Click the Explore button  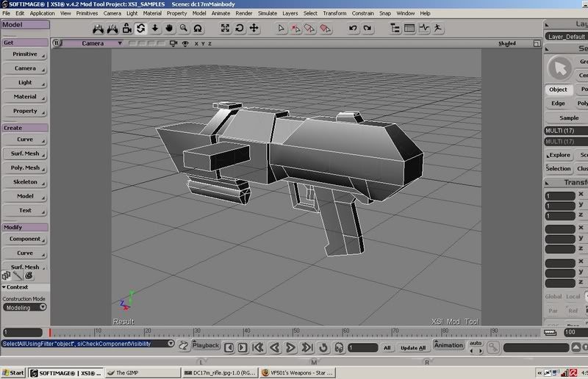559,155
